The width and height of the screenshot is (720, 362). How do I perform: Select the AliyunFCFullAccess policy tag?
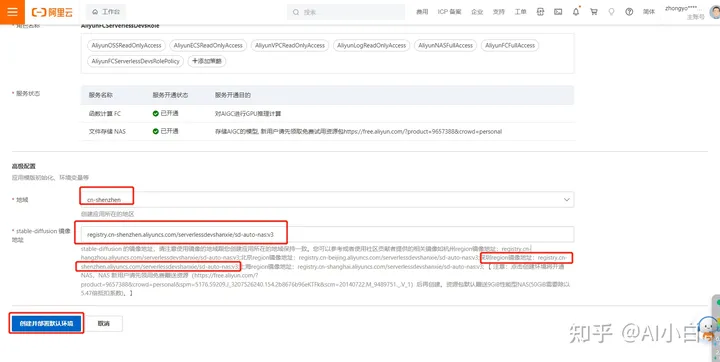510,45
